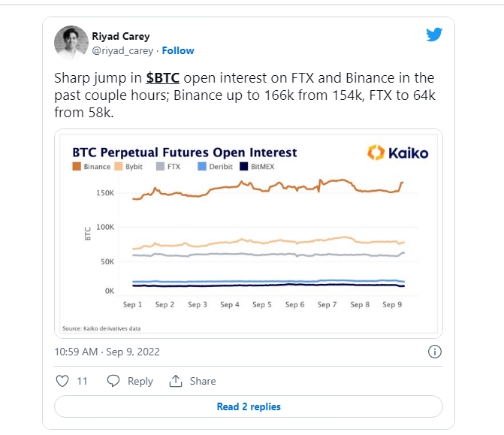Click the Read 2 replies button
The height and width of the screenshot is (435, 504).
tap(249, 406)
